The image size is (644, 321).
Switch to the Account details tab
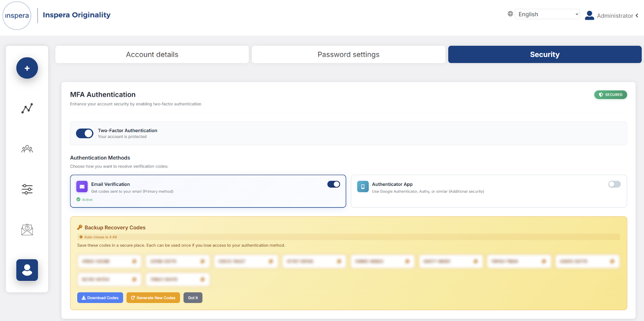coord(152,54)
